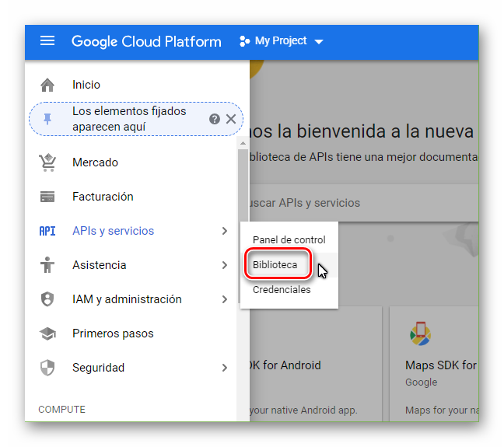Click the Seguridad shield icon

click(47, 368)
